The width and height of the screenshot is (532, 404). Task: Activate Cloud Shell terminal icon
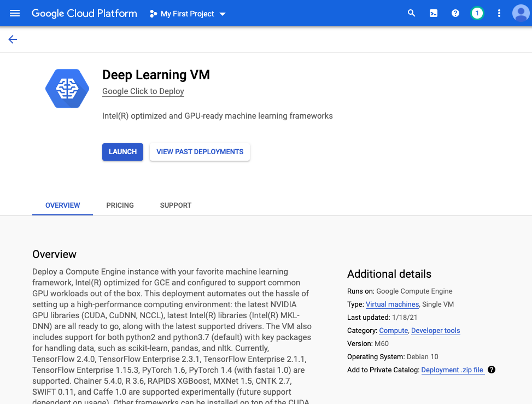[433, 13]
